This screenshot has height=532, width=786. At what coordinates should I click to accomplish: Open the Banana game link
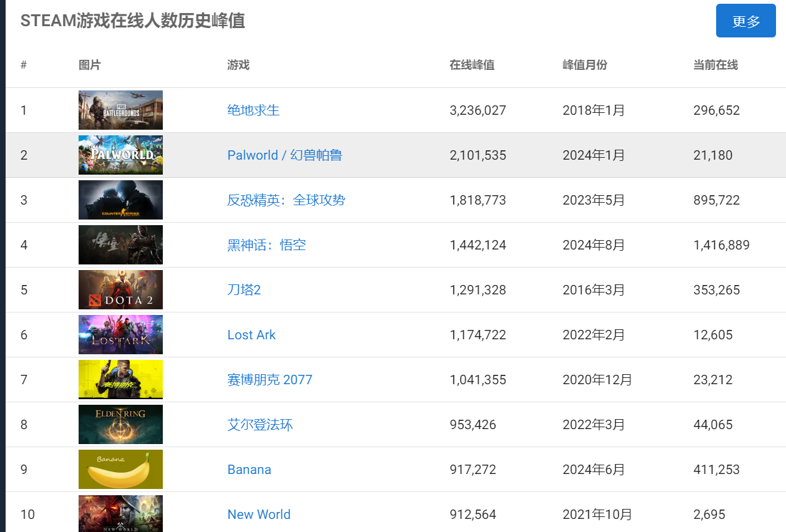pyautogui.click(x=249, y=470)
